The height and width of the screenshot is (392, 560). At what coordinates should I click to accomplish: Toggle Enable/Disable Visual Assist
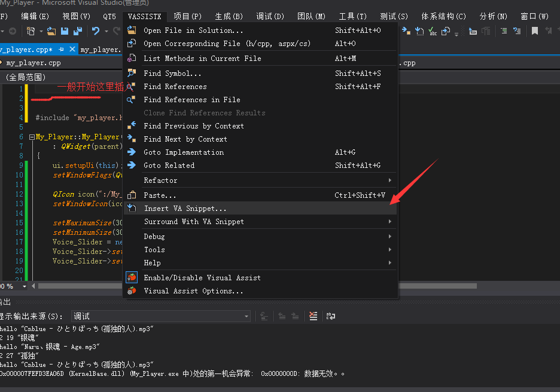click(260, 277)
